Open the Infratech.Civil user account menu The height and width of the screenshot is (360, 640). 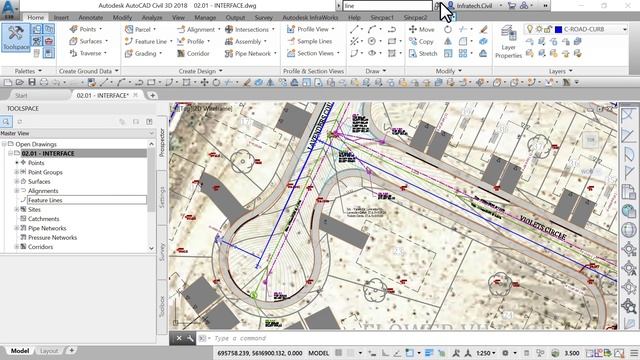(x=474, y=6)
